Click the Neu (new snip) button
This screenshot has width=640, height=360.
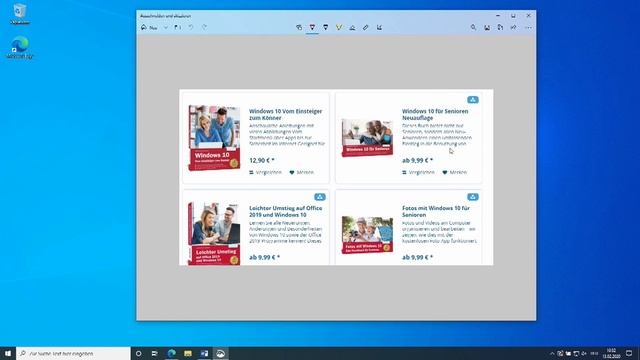(149, 27)
